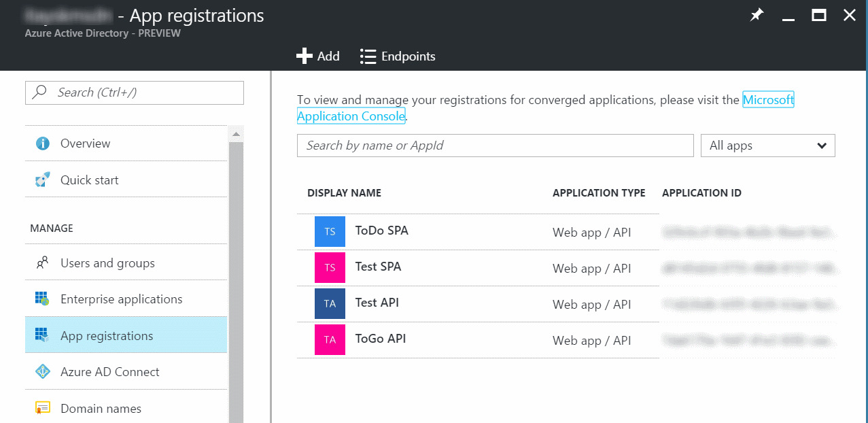Click the Azure AD Connect icon
868x423 pixels.
(x=43, y=372)
